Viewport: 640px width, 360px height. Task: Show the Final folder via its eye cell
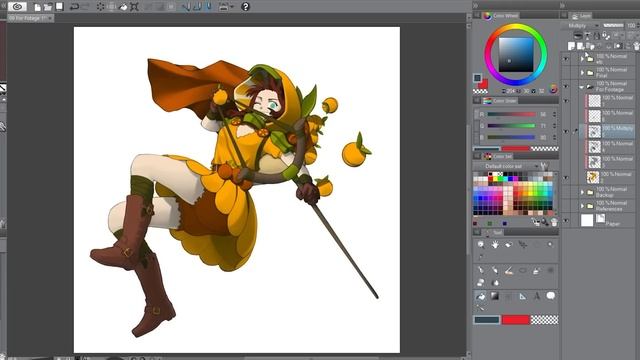click(566, 73)
